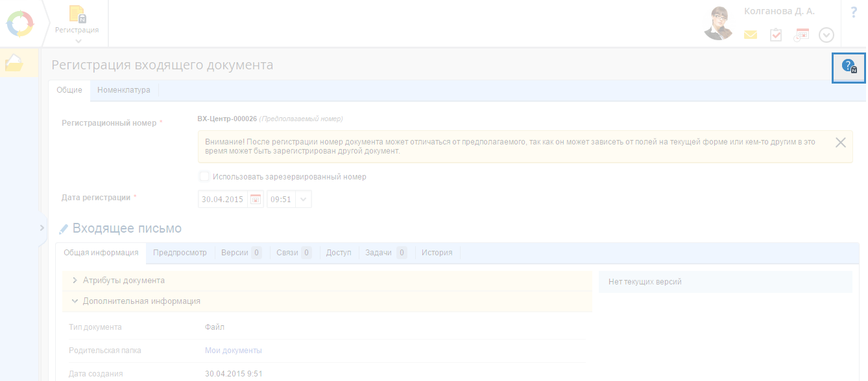Open the Регистрация section icon
Viewport: 868px width, 381px height.
pos(77,14)
